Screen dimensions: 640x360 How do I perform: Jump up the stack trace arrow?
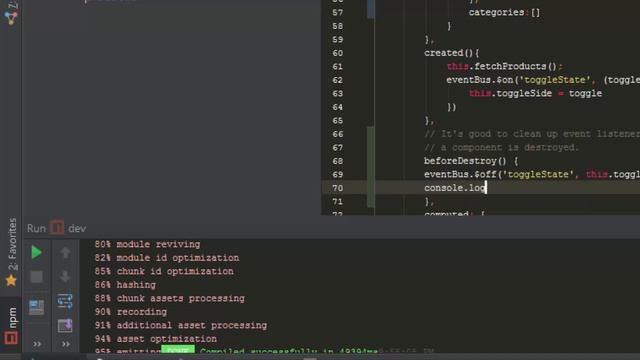(65, 252)
